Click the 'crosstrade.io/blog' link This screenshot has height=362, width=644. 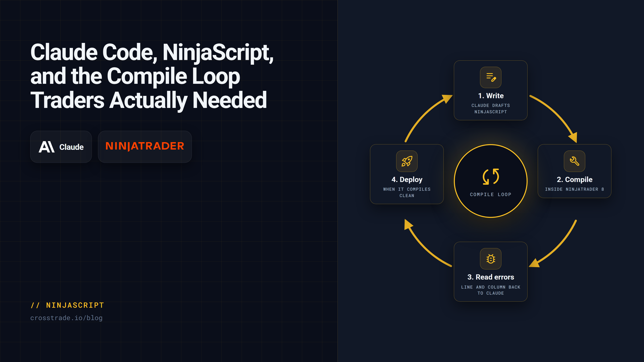click(66, 318)
